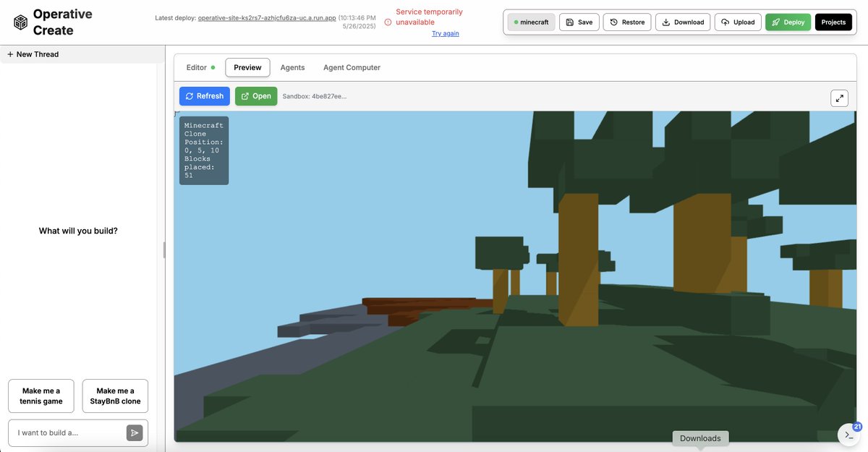Switch to the Agents tab
This screenshot has height=452, width=868.
click(292, 67)
